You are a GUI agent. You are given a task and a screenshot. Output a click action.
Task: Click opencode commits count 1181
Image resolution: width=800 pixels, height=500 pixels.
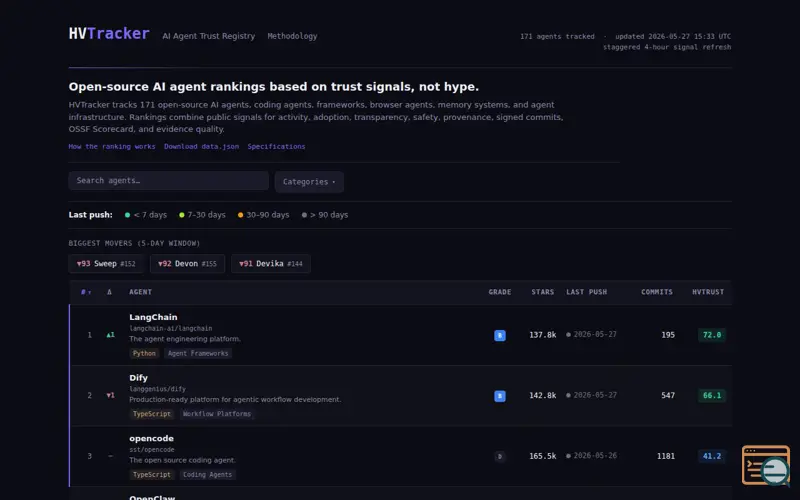point(666,457)
